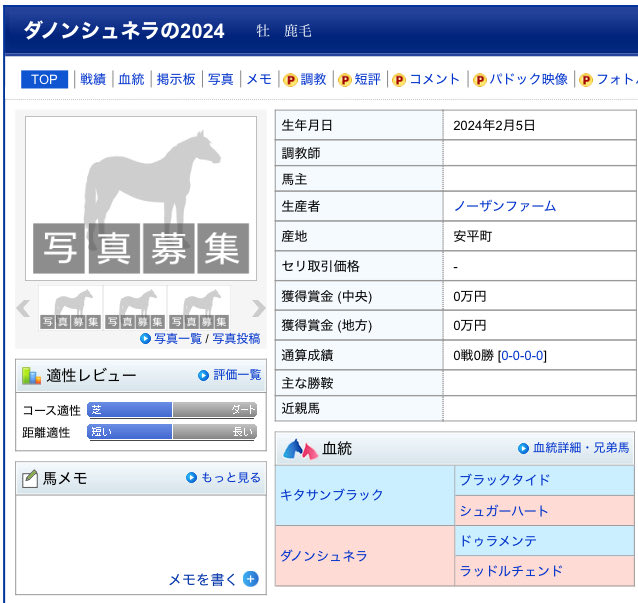Open the 掲示板 tab
The image size is (638, 603).
click(x=176, y=79)
